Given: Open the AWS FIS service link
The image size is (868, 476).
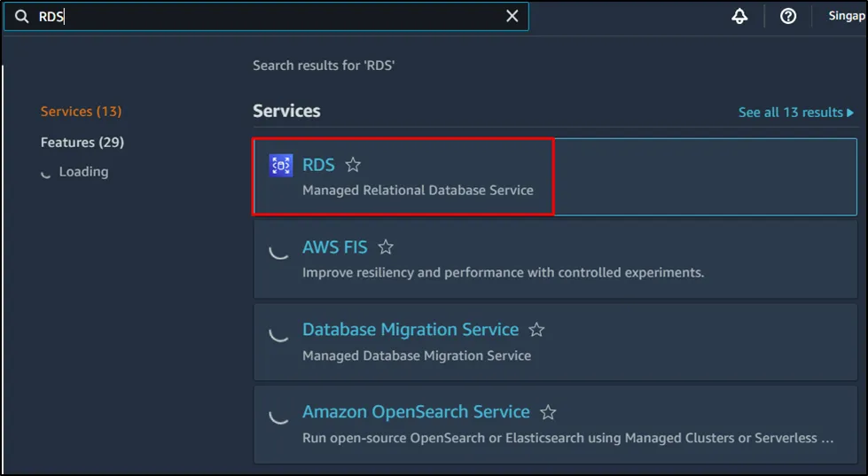Looking at the screenshot, I should point(334,247).
